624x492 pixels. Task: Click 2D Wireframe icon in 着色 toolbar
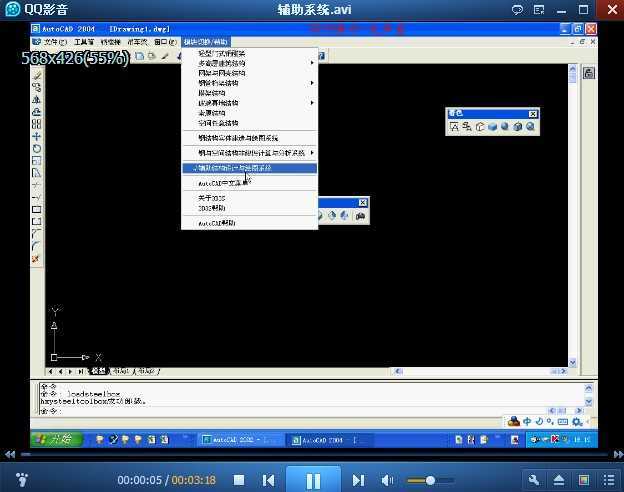click(454, 127)
